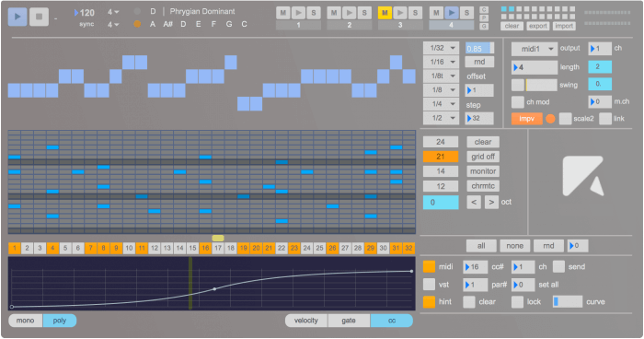Open the 1/32 rate dropdown
644x339 pixels.
441,48
